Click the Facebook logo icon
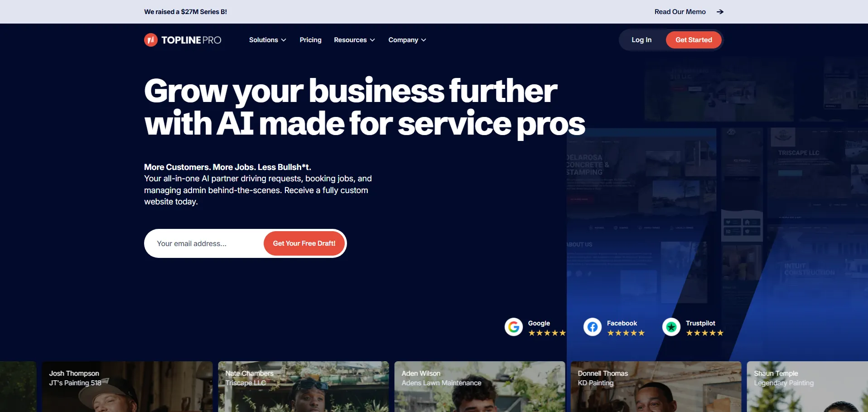The width and height of the screenshot is (868, 412). (x=593, y=327)
